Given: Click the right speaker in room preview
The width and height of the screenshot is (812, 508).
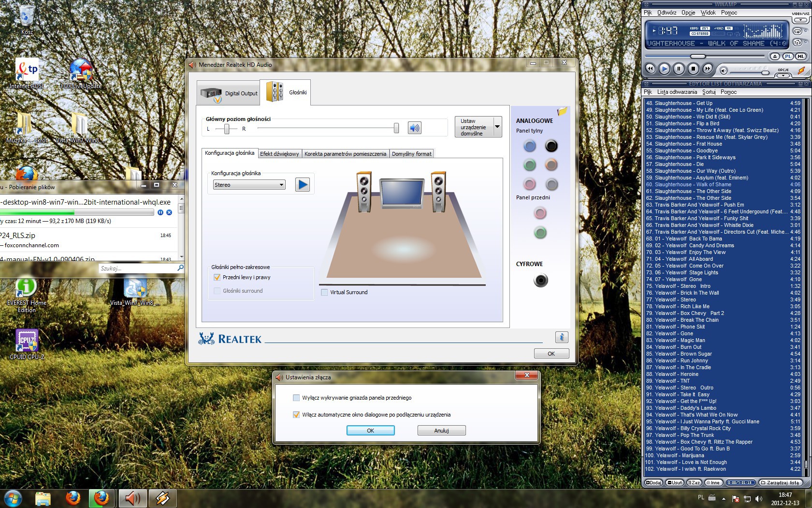Looking at the screenshot, I should coord(438,192).
